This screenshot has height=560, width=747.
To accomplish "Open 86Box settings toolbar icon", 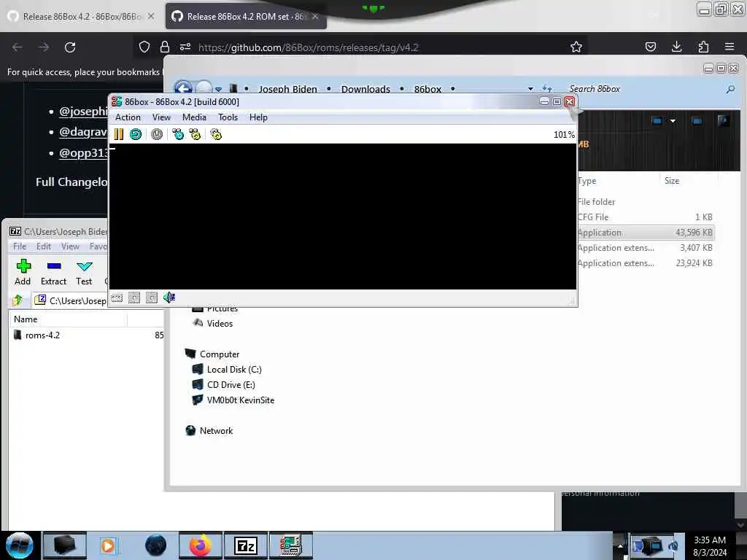I will (216, 134).
